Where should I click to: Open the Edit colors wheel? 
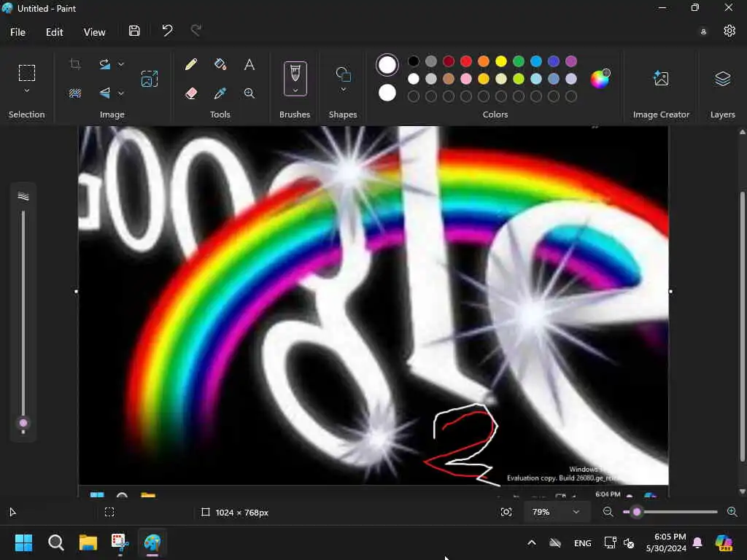[x=600, y=79]
